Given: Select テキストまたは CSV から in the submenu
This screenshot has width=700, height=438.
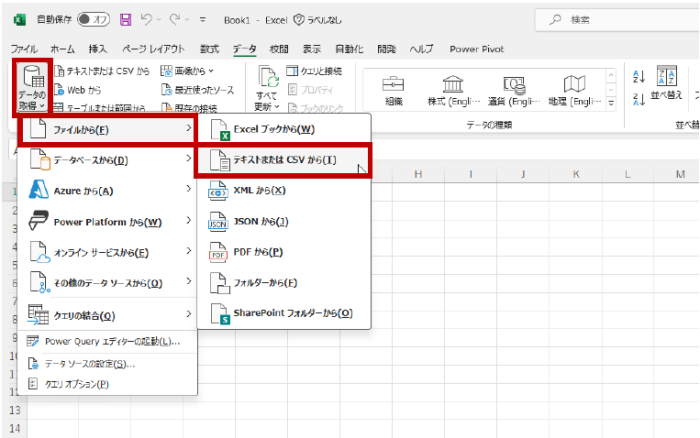Looking at the screenshot, I should pyautogui.click(x=284, y=160).
